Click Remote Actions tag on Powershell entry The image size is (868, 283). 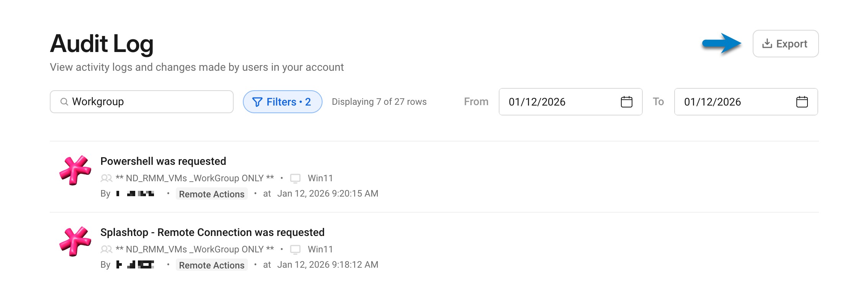[x=211, y=194]
